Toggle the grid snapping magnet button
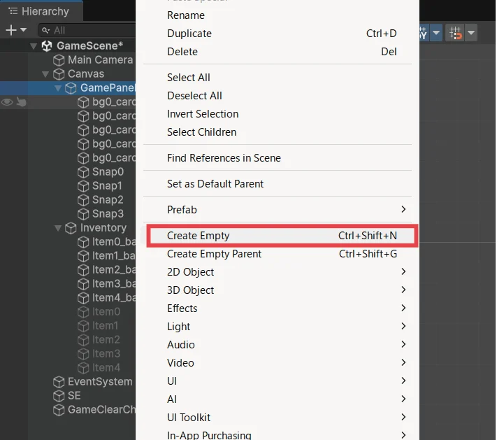Image resolution: width=504 pixels, height=440 pixels. click(456, 33)
